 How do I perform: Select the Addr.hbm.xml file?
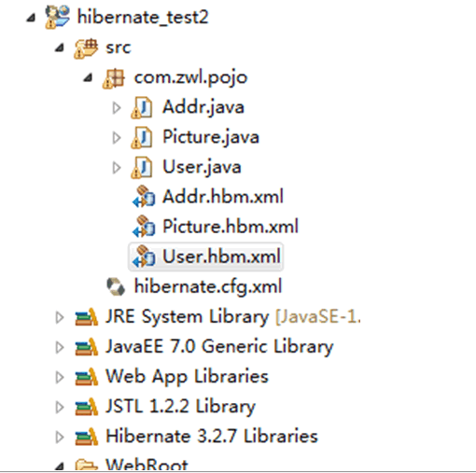click(x=223, y=197)
